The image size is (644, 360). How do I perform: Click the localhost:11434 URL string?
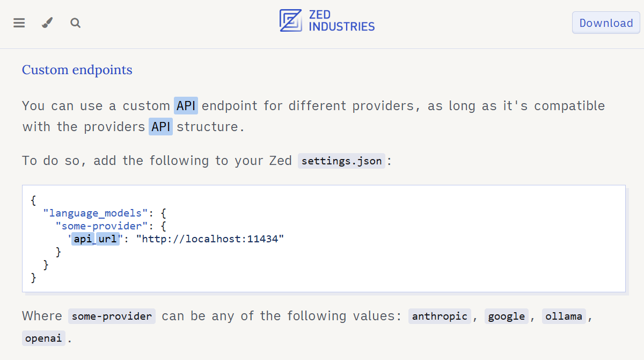coord(210,239)
